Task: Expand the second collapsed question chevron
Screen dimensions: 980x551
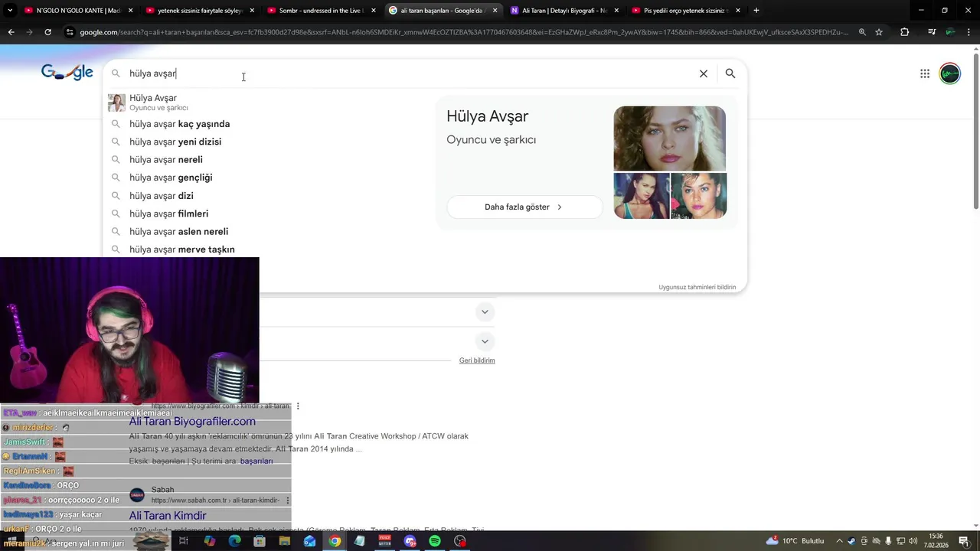Action: 484,341
